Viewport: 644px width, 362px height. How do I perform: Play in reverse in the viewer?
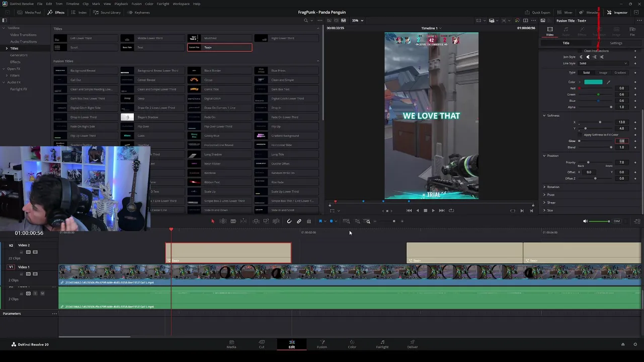tap(417, 211)
